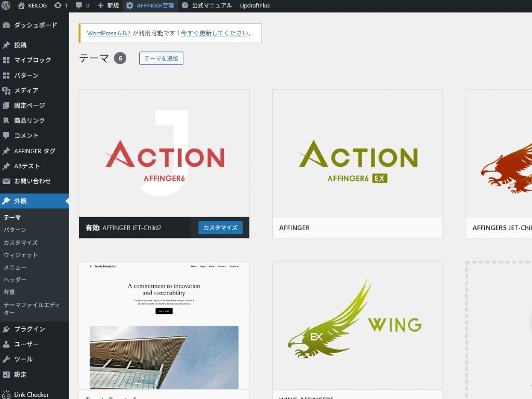Screen dimensions: 532x399
Task: Click the パターン grid icon in main sidebar
Action: pyautogui.click(x=6, y=75)
